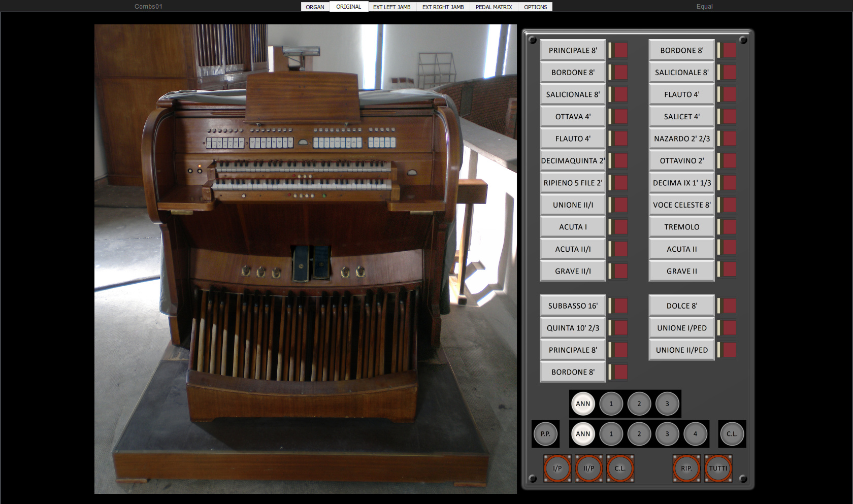853x504 pixels.
Task: Enable the DECIMAQUINTA 2' stop
Action: [x=573, y=160]
